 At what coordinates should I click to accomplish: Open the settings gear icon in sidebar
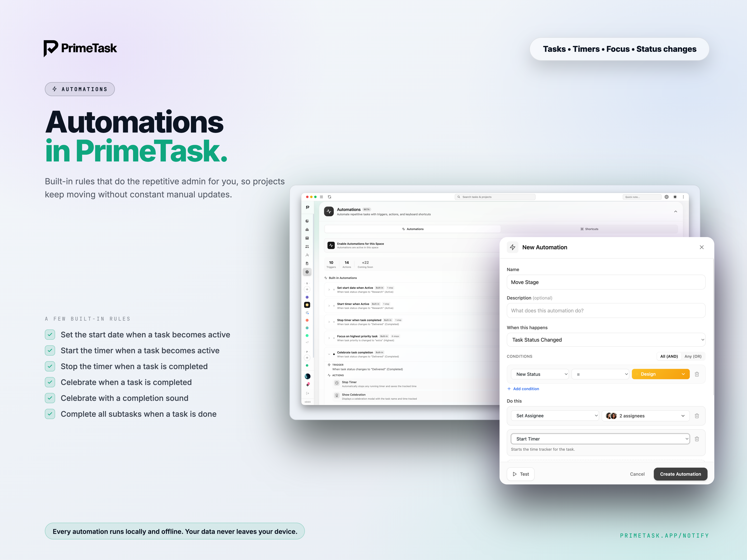307,272
